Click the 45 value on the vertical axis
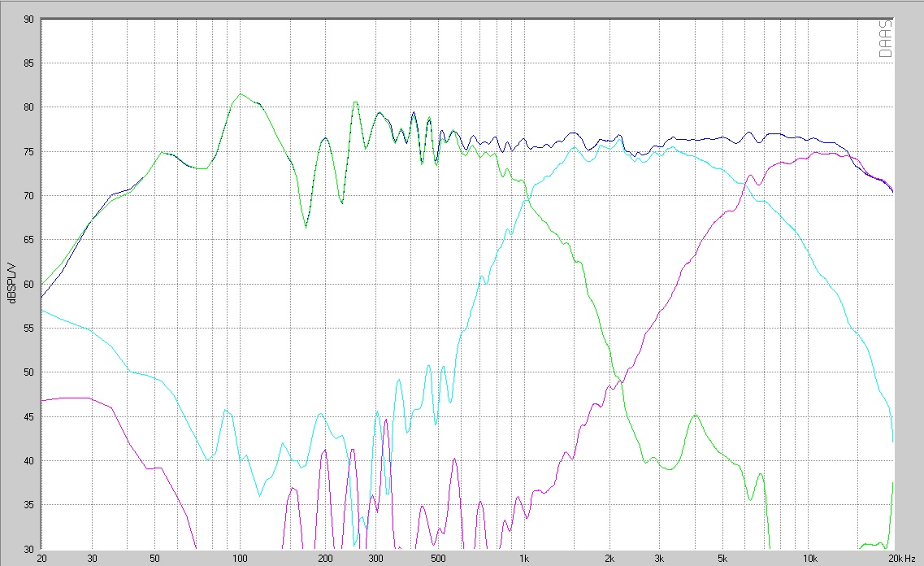Viewport: 924px width, 566px height. tap(28, 417)
